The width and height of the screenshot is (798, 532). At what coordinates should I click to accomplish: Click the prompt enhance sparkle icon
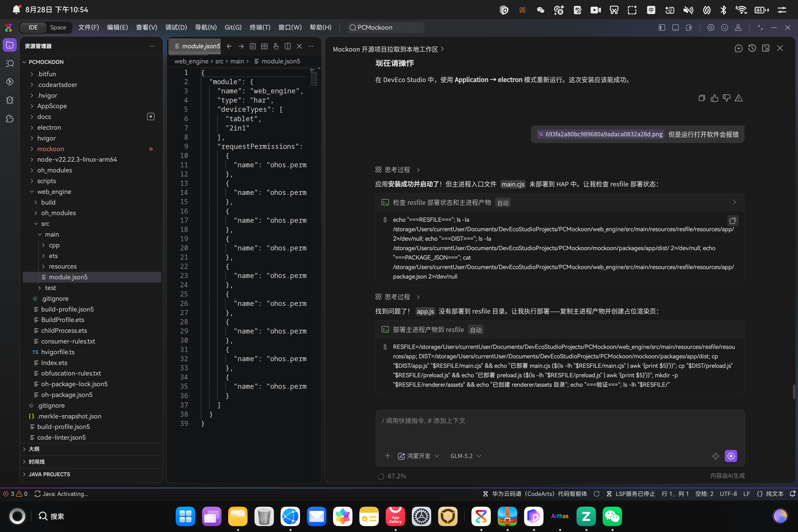click(716, 456)
